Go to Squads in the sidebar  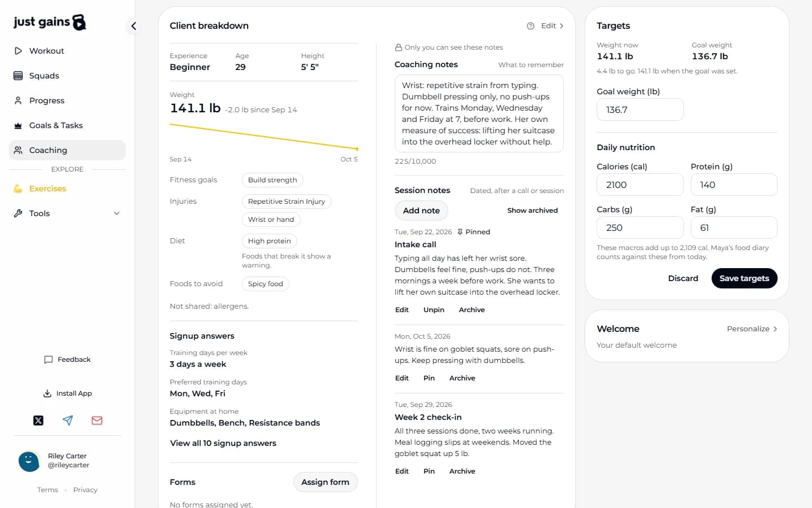[67, 76]
